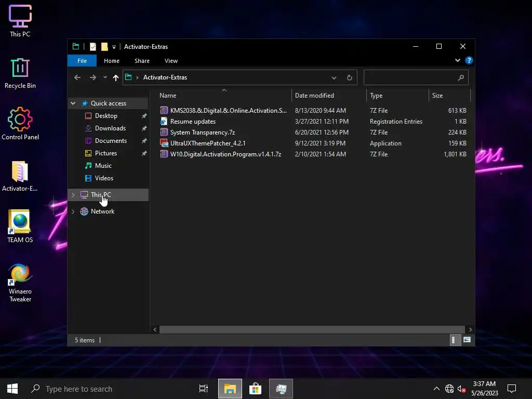This screenshot has height=399, width=532.
Task: Select Network in the navigation pane
Action: (102, 211)
